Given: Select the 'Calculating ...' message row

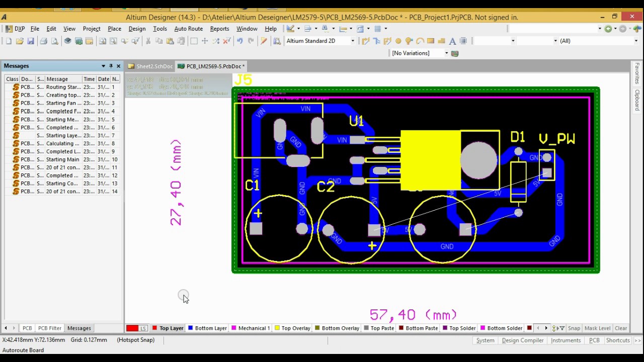Looking at the screenshot, I should (x=62, y=143).
